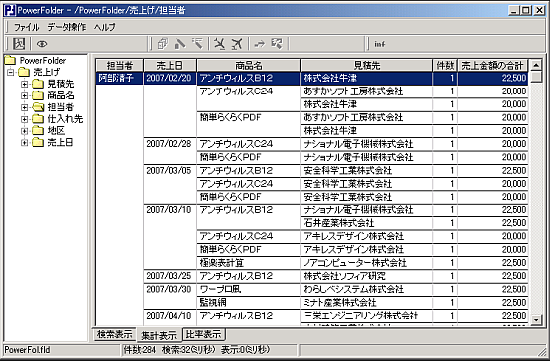Click the last greyed icon after the arrow icon

(277, 44)
